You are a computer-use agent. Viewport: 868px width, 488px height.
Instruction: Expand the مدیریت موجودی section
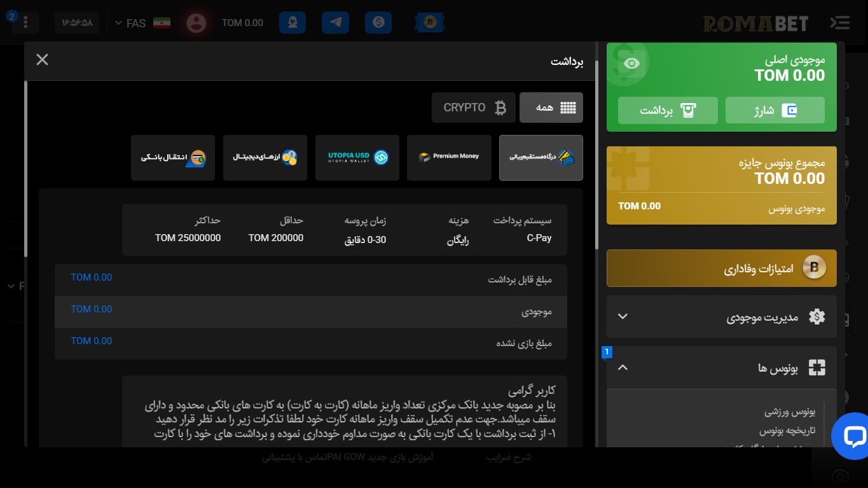pos(721,316)
